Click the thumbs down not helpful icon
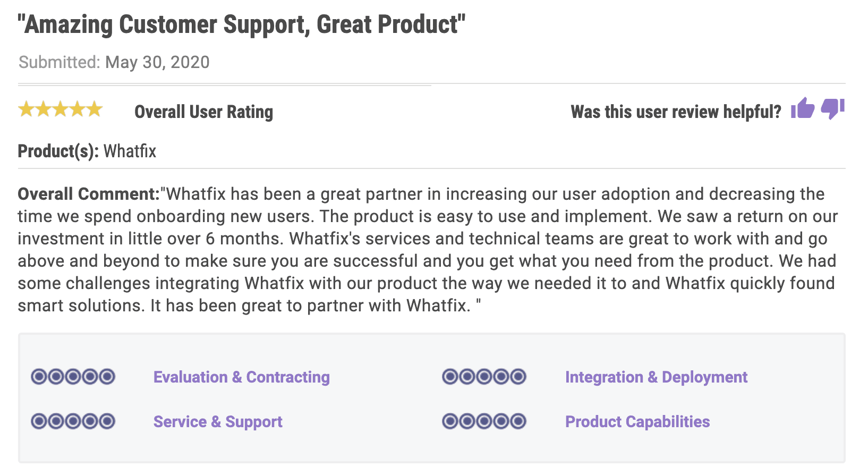The image size is (868, 475). pyautogui.click(x=832, y=109)
